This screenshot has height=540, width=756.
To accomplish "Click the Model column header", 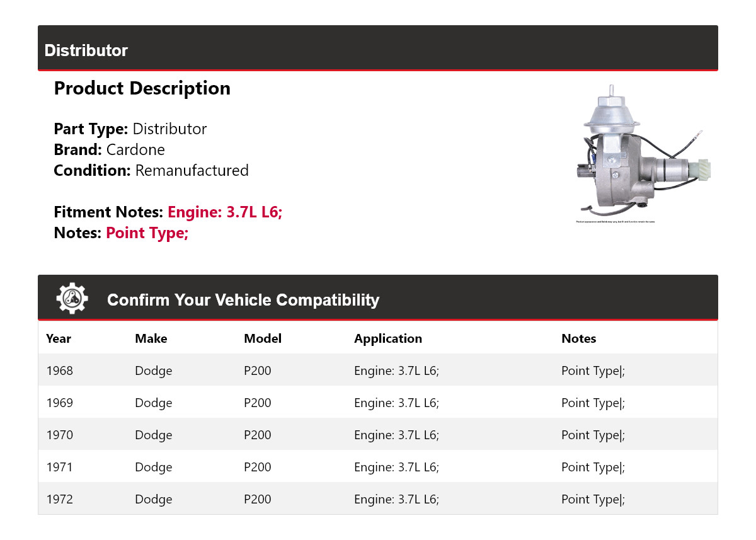I will (x=263, y=338).
